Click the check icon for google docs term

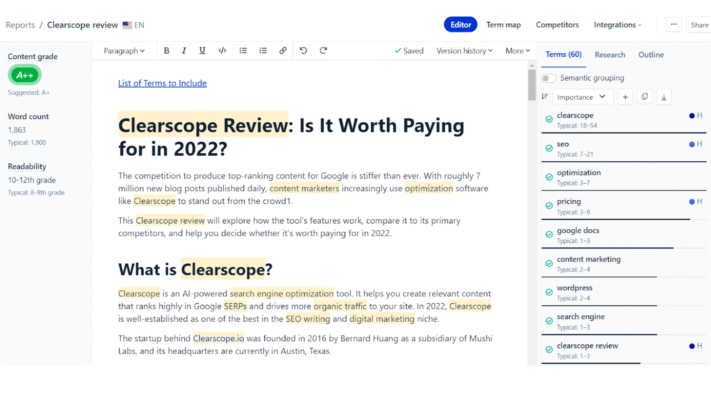[x=549, y=234]
